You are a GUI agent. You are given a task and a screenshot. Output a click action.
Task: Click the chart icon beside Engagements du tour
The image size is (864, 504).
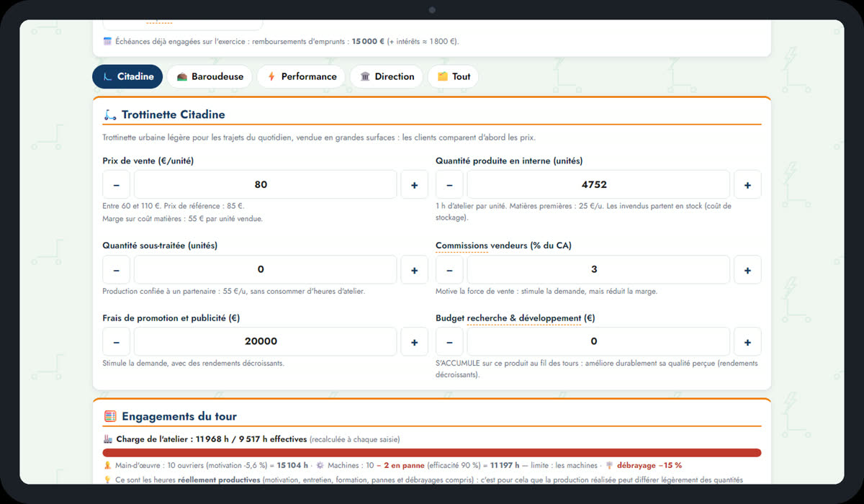tap(110, 416)
